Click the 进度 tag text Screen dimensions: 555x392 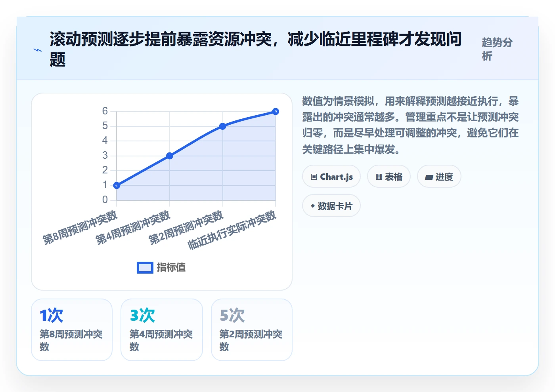click(444, 177)
